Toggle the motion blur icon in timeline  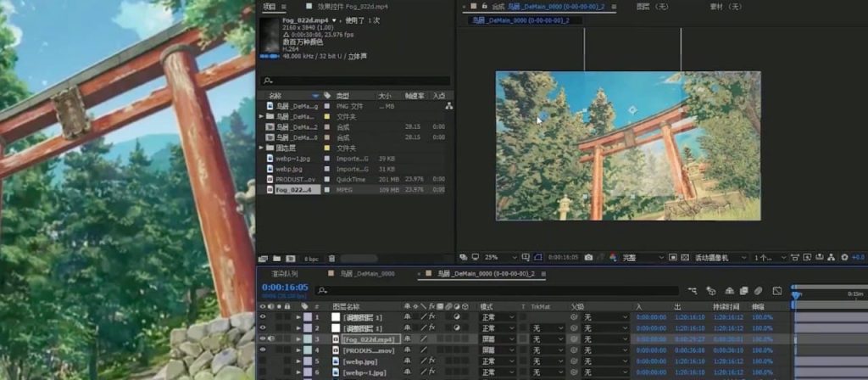pyautogui.click(x=759, y=291)
